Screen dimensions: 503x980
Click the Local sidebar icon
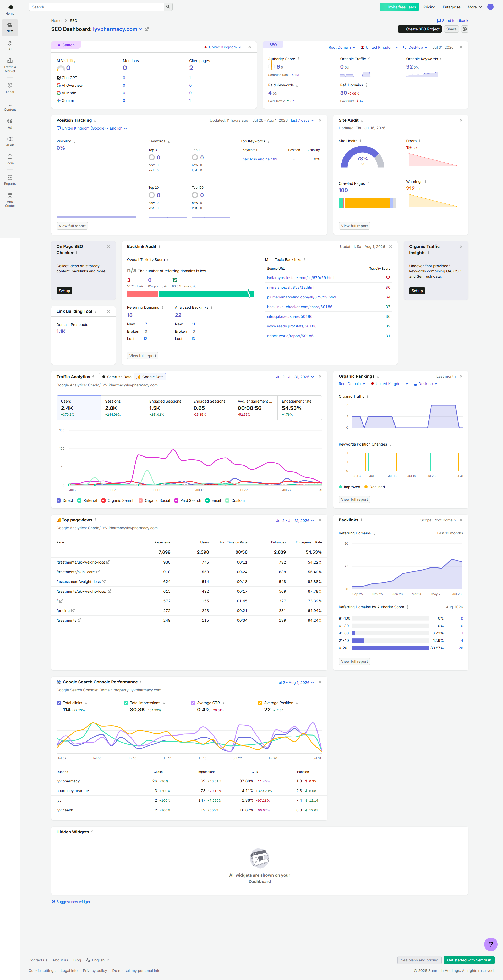[x=10, y=88]
